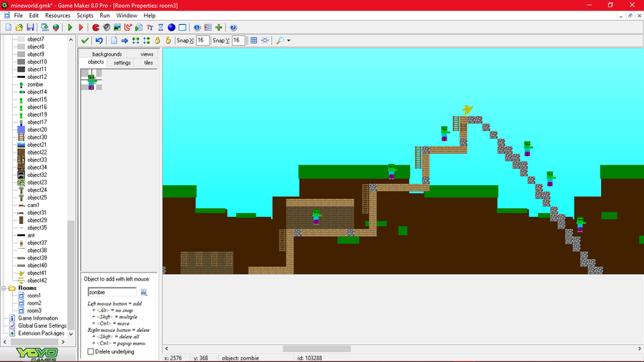Switch to the backgrounds tab

(x=107, y=54)
